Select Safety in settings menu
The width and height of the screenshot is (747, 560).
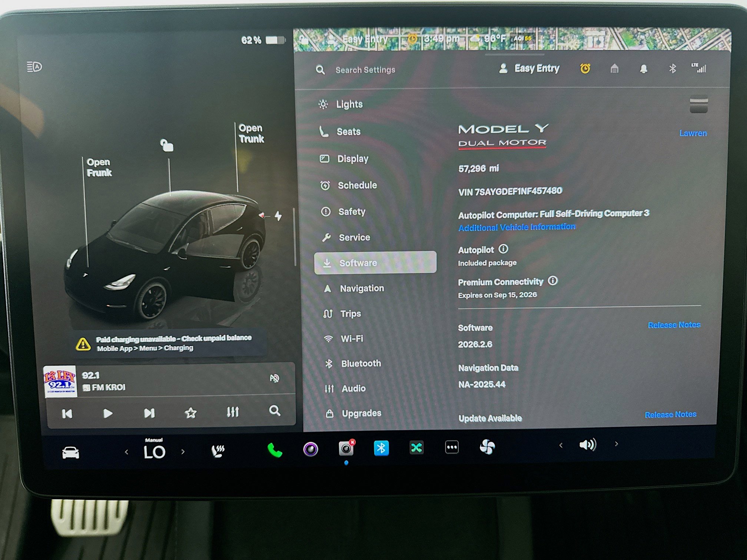click(343, 211)
